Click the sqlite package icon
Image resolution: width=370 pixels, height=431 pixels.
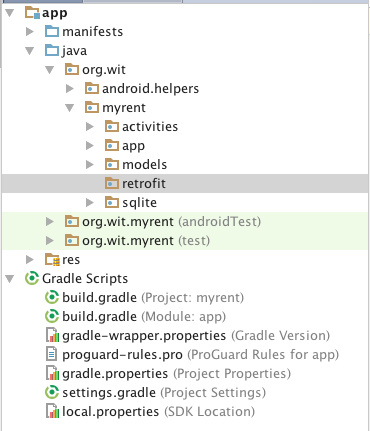[x=112, y=202]
